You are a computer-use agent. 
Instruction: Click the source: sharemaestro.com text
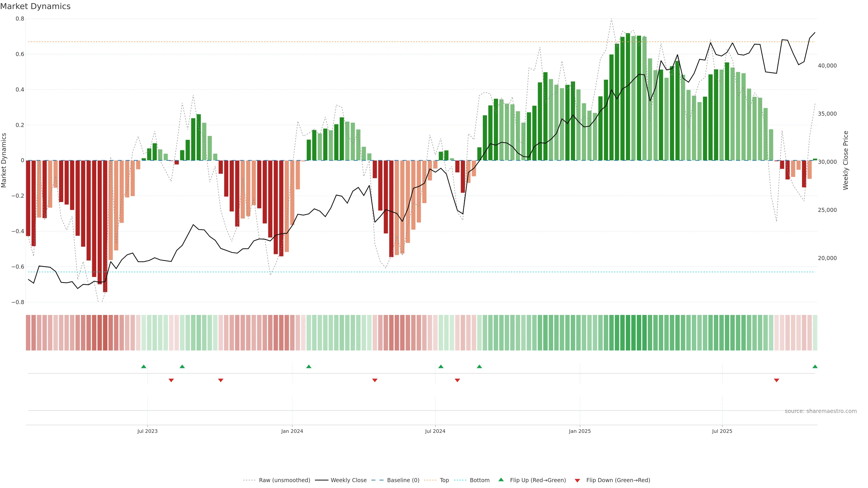pos(821,411)
